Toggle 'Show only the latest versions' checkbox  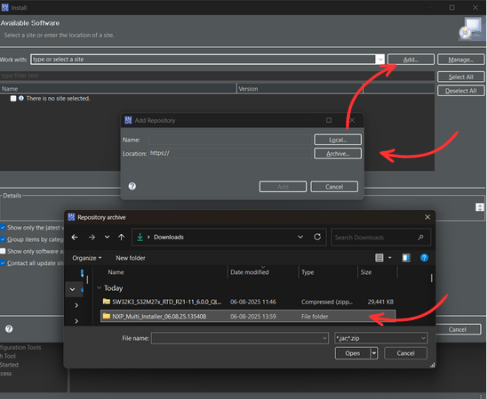[x=3, y=228]
